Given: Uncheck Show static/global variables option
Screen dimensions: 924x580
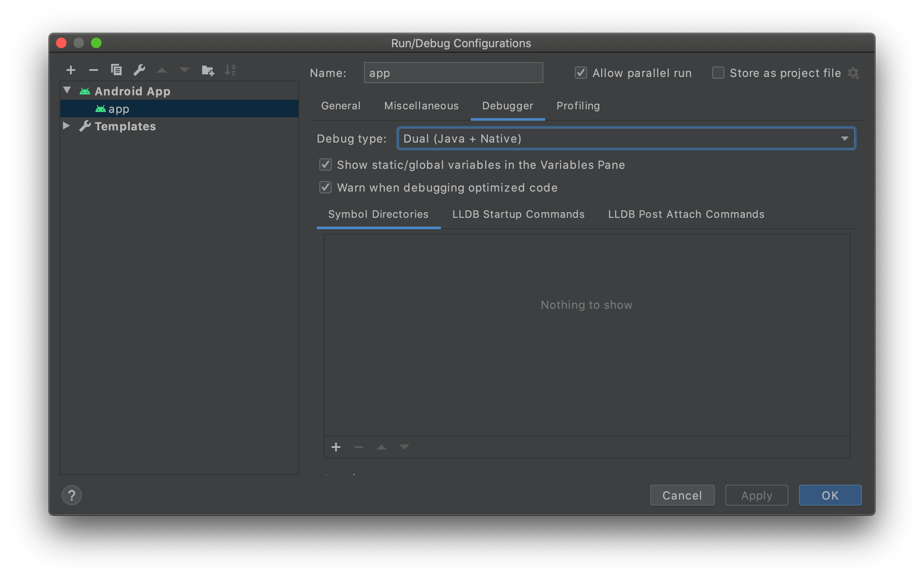Looking at the screenshot, I should click(x=325, y=165).
